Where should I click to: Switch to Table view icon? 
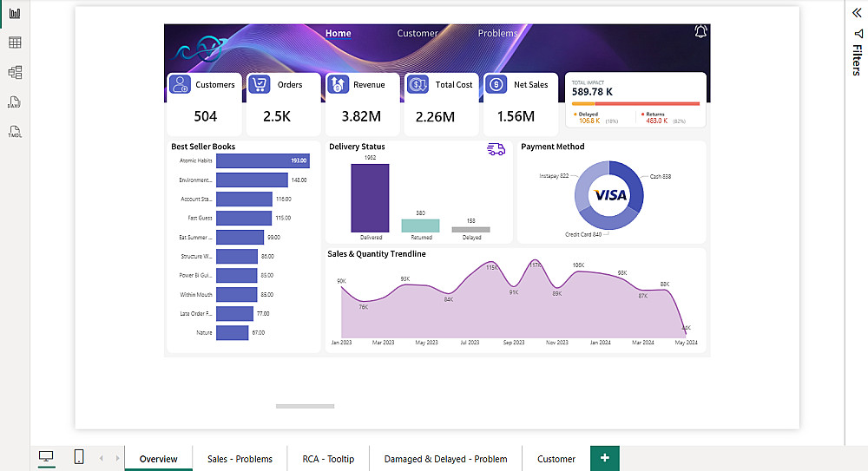(15, 43)
